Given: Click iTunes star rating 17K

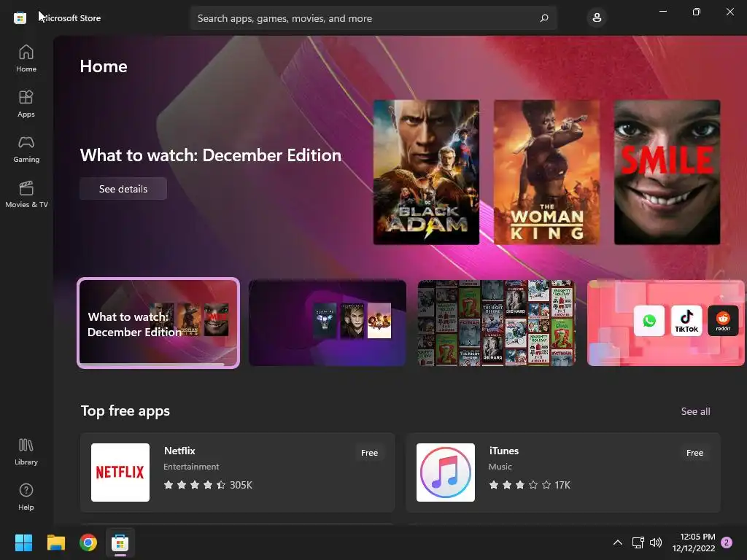Looking at the screenshot, I should click(x=530, y=485).
